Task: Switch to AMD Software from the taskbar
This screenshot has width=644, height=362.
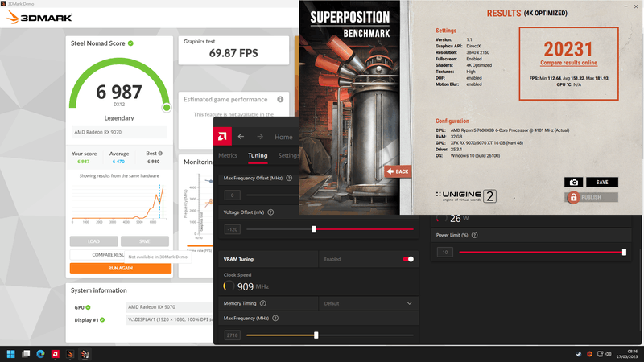Action: coord(56,354)
